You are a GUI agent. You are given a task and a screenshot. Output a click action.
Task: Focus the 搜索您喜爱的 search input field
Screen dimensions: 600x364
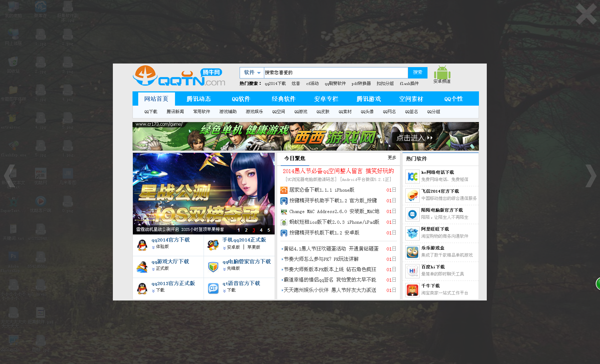[336, 72]
